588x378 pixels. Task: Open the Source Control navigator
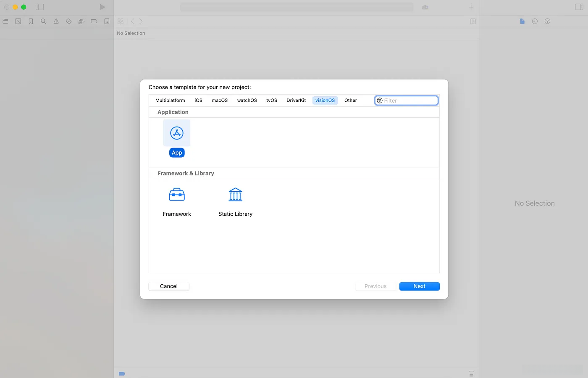tap(18, 21)
